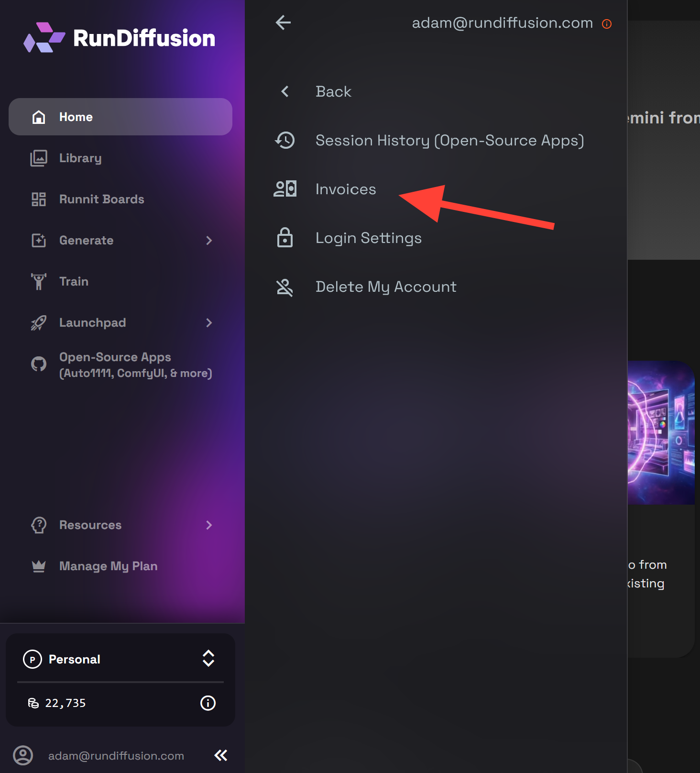Open Runnit Boards
This screenshot has width=700, height=773.
120,199
